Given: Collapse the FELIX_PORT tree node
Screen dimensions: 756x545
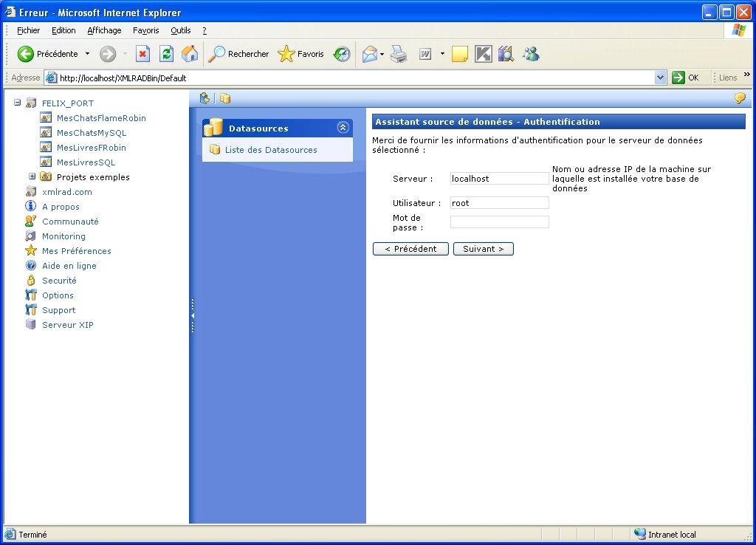Looking at the screenshot, I should (18, 103).
